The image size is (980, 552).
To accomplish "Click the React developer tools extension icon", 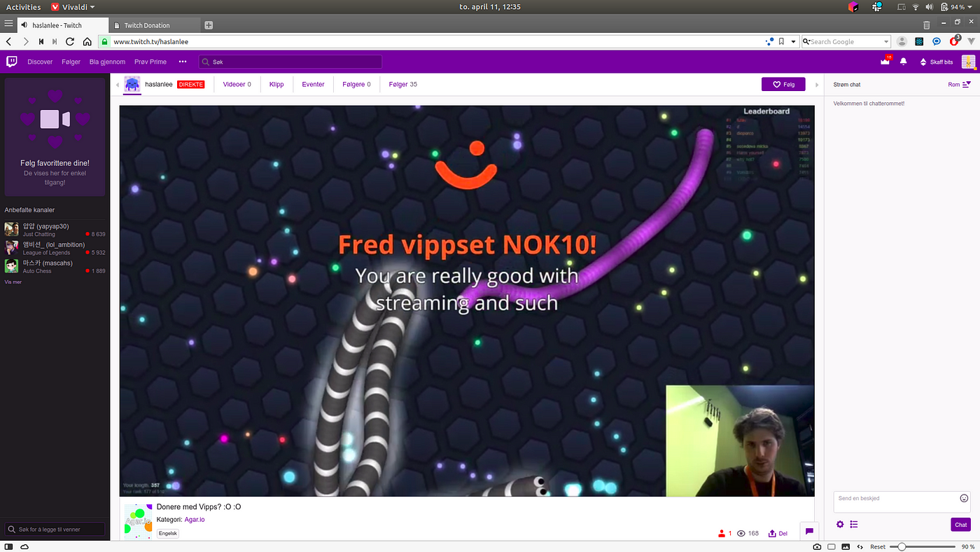I will 919,41.
